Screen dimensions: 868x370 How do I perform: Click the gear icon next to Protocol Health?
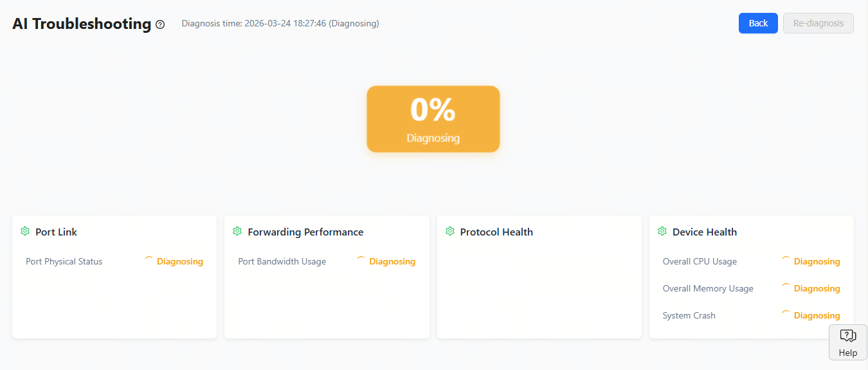coord(450,231)
